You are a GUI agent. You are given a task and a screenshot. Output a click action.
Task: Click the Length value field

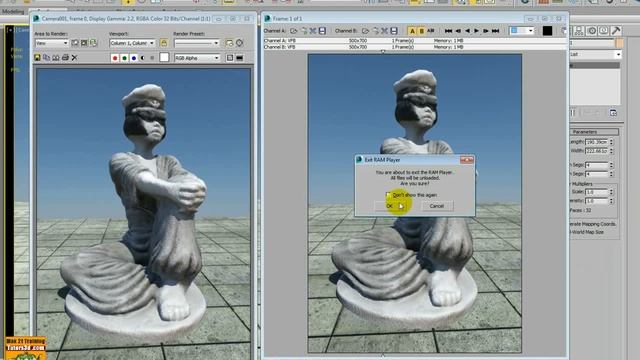coord(596,142)
